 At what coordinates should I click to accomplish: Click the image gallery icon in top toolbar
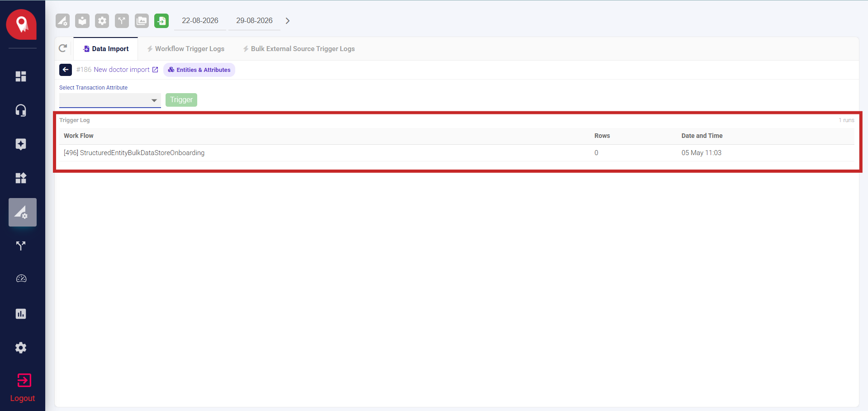pyautogui.click(x=142, y=21)
